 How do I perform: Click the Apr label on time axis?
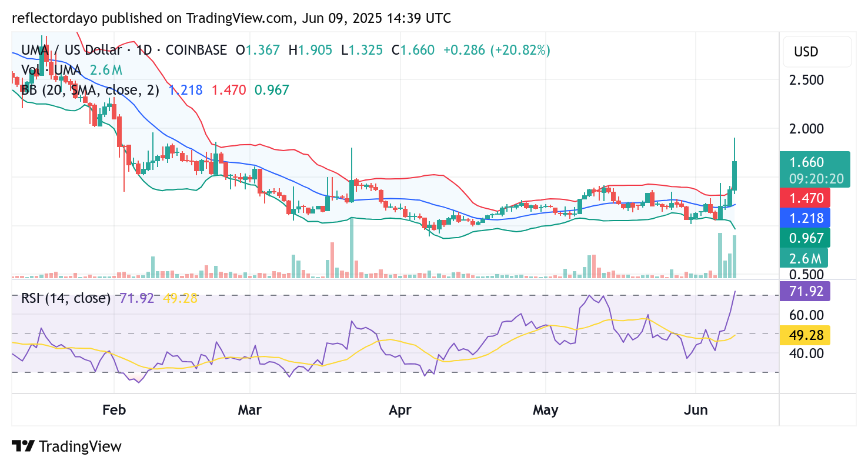400,410
